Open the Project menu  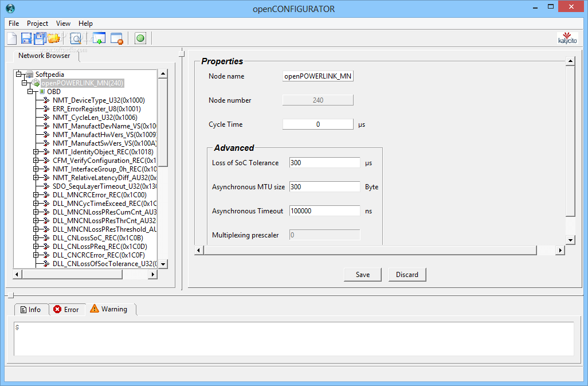37,24
